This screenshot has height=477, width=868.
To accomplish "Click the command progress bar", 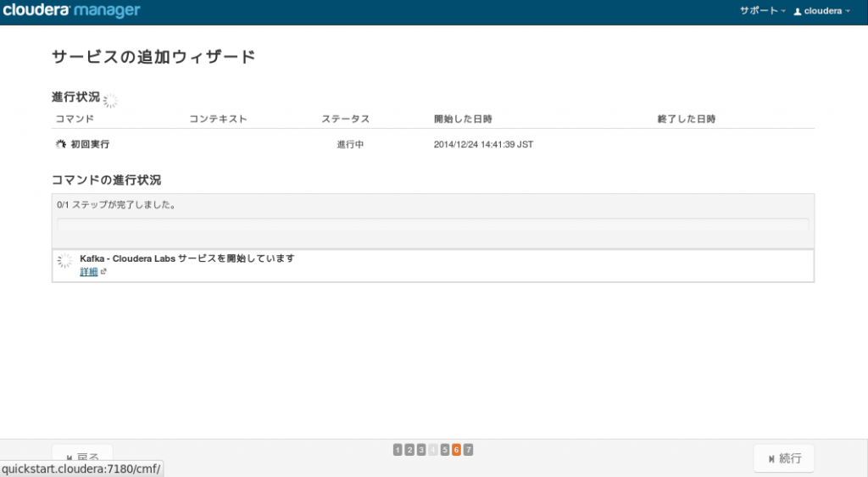I will 433,225.
